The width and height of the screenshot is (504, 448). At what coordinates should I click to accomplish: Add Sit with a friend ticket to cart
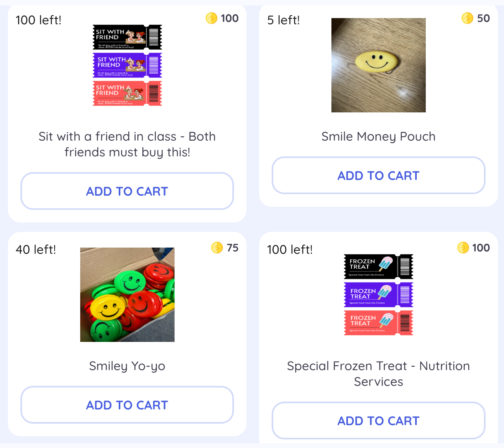click(x=127, y=191)
